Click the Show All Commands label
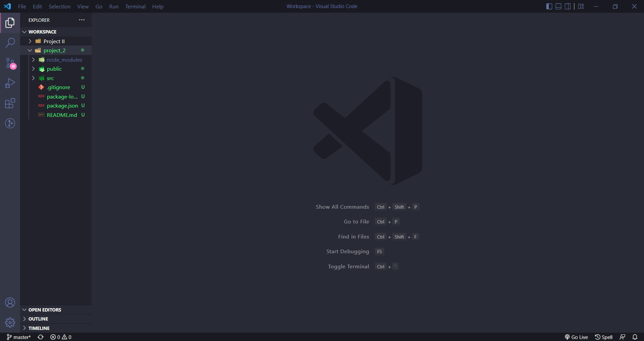 [342, 207]
